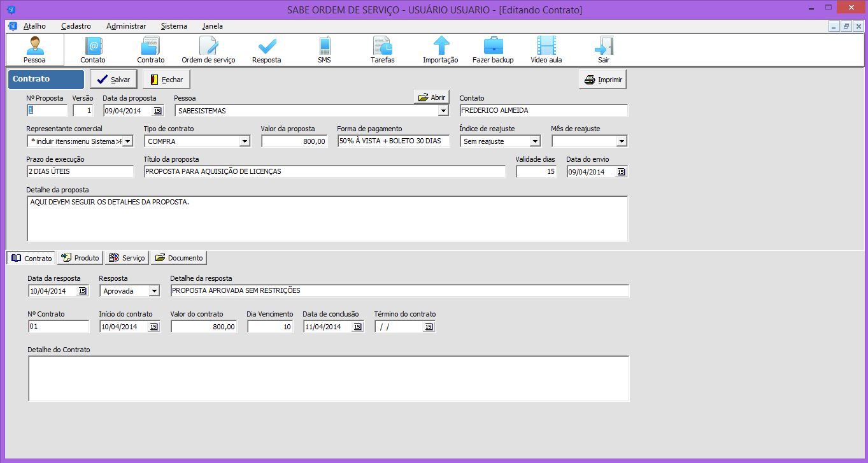The image size is (868, 463).
Task: Click the Título da proposta field
Action: 325,172
